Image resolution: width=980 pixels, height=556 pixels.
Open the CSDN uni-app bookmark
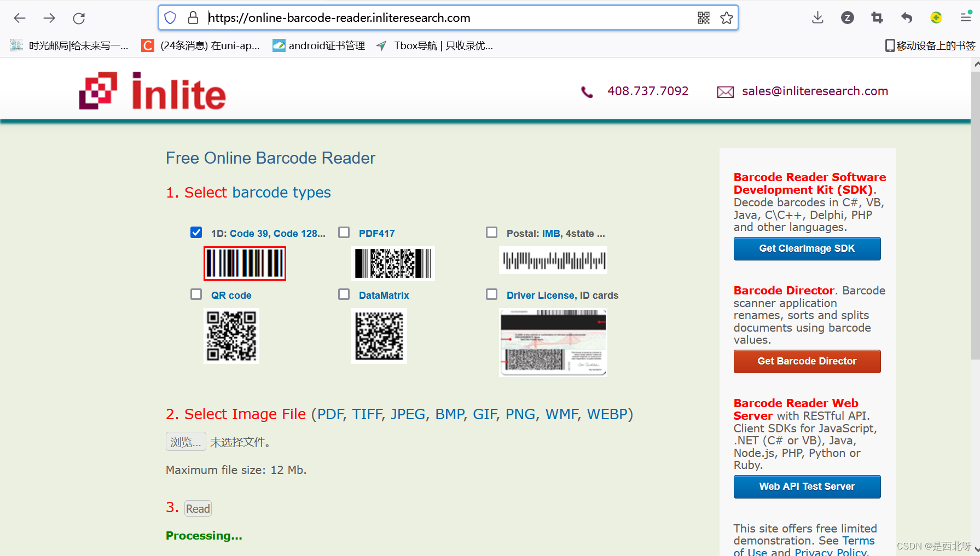201,46
